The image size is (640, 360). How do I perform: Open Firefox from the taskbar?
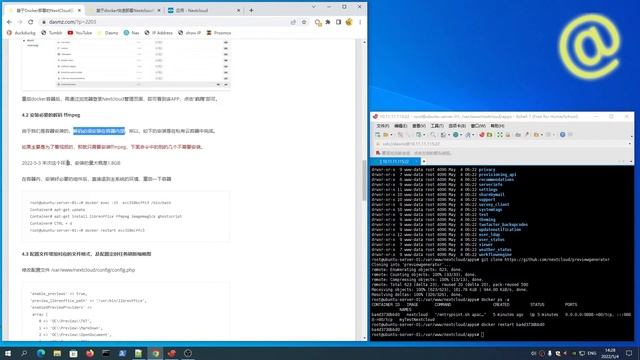tap(90, 353)
